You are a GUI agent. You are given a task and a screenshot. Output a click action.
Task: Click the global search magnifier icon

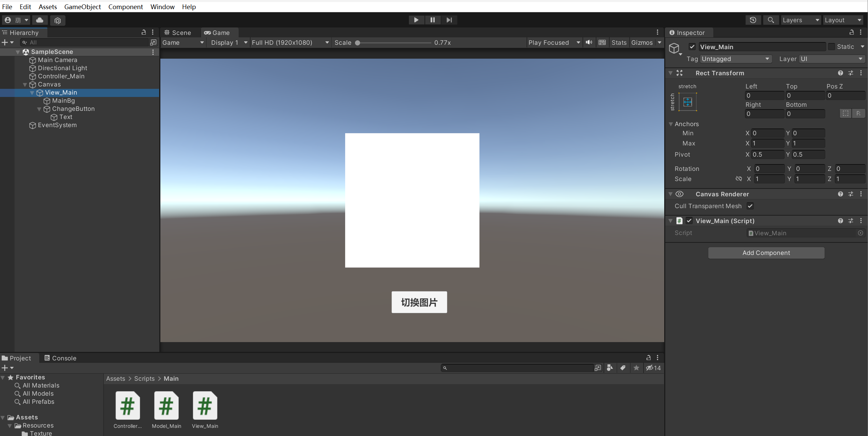771,20
